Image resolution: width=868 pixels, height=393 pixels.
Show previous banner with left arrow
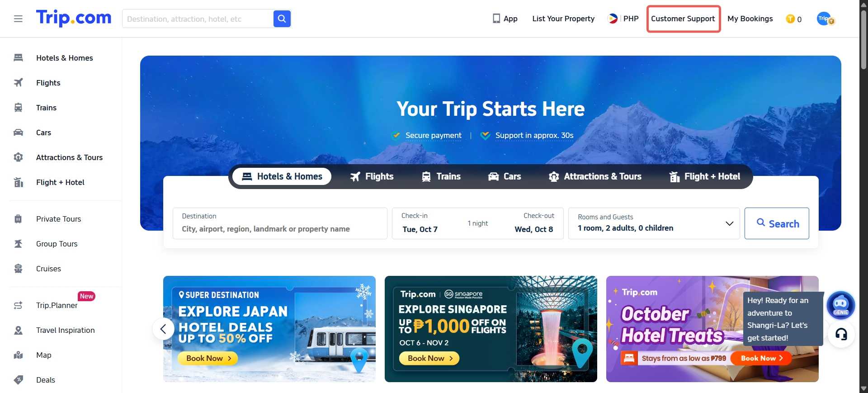[163, 329]
